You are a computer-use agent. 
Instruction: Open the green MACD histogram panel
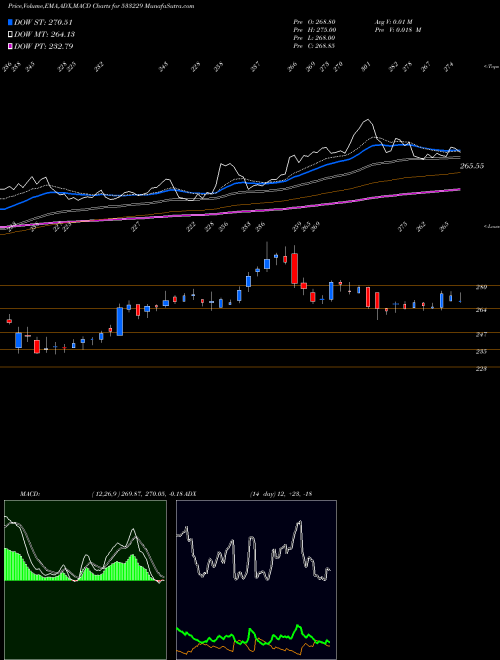pos(85,580)
